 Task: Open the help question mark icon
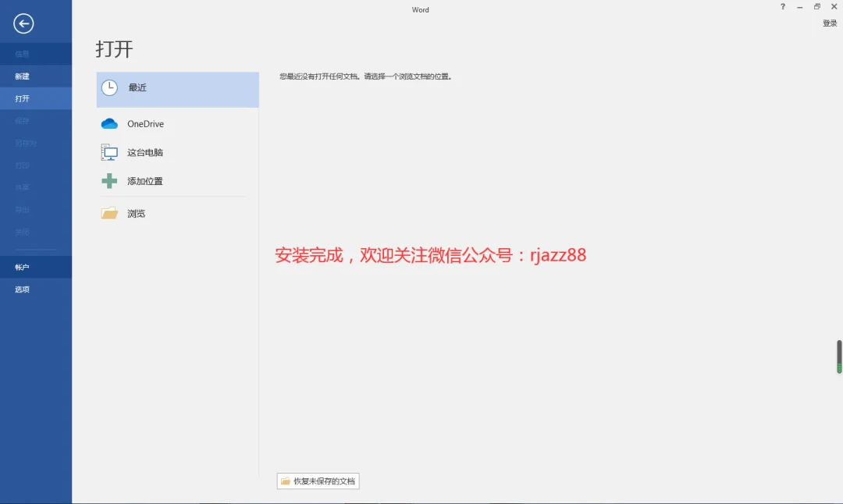(783, 7)
